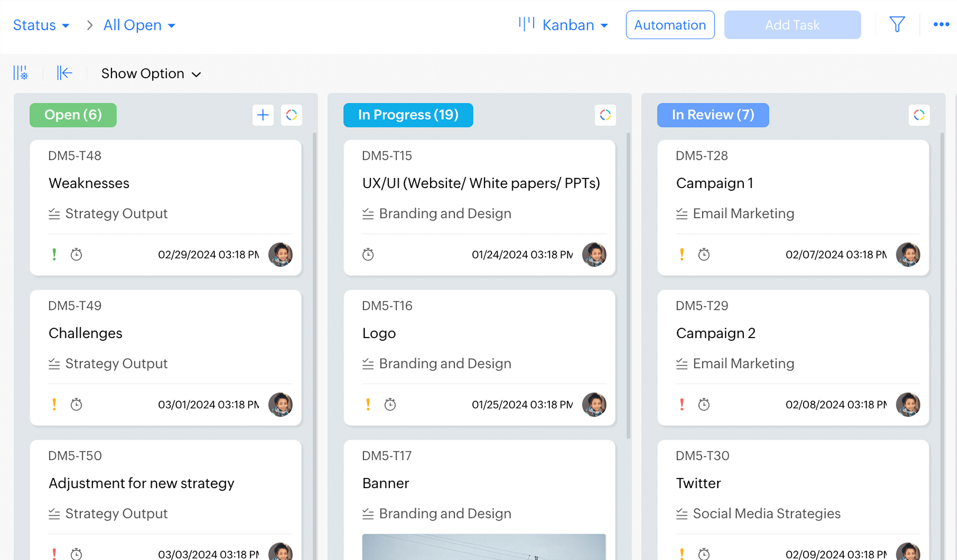Open the All Open filter dropdown

(x=139, y=25)
